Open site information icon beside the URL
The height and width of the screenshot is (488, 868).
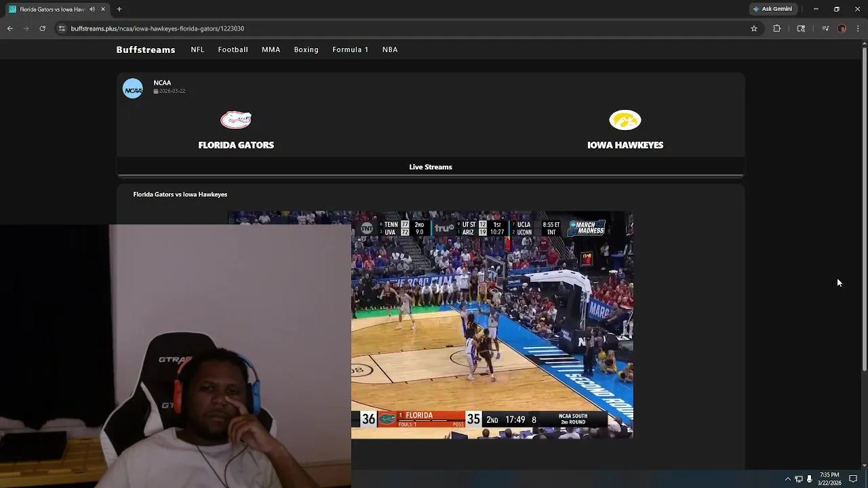click(x=62, y=28)
